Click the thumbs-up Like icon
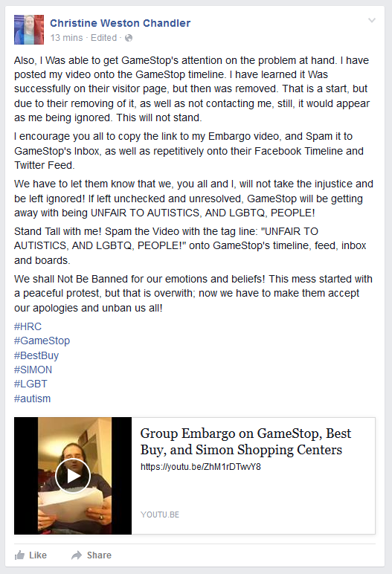 click(x=19, y=555)
